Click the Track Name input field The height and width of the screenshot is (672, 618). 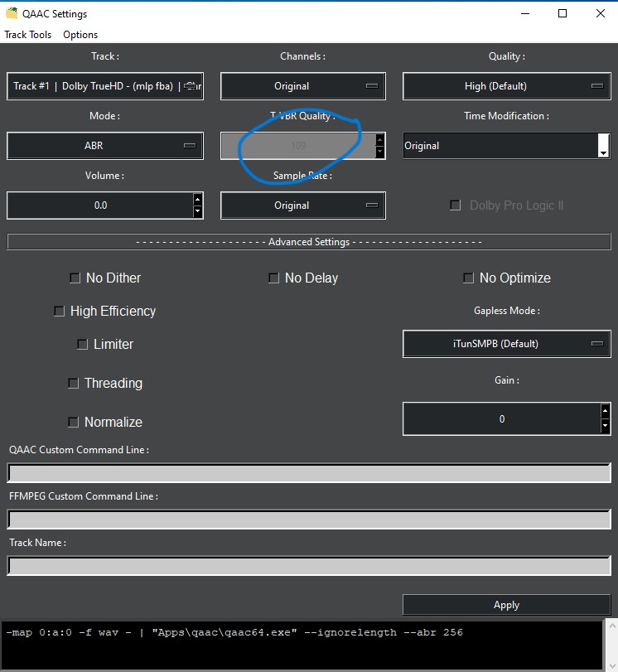coord(309,566)
